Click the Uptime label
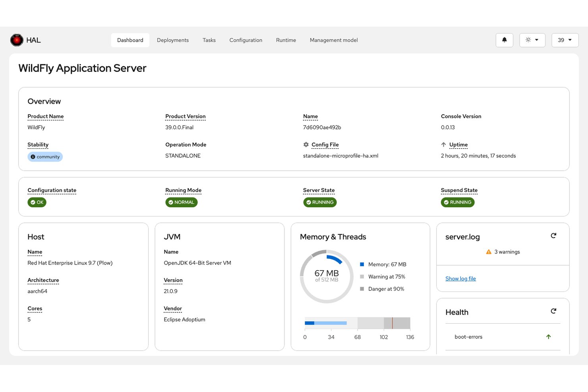 pyautogui.click(x=458, y=145)
